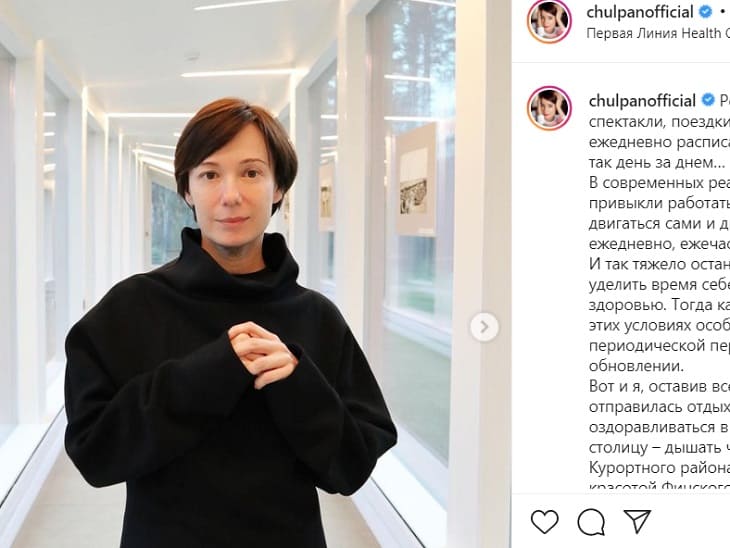This screenshot has width=730, height=548.
Task: Open the profile avatar in the post header
Action: point(549,21)
